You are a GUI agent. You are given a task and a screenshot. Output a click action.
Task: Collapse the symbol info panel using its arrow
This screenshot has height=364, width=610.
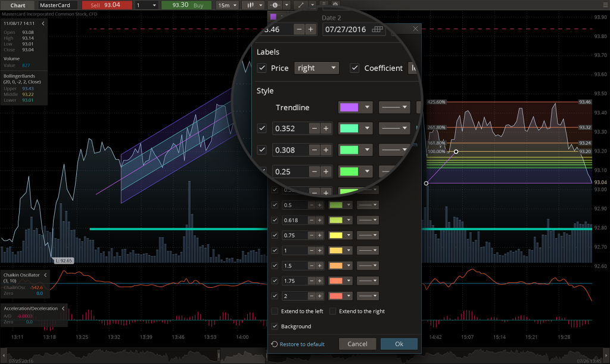tap(42, 24)
